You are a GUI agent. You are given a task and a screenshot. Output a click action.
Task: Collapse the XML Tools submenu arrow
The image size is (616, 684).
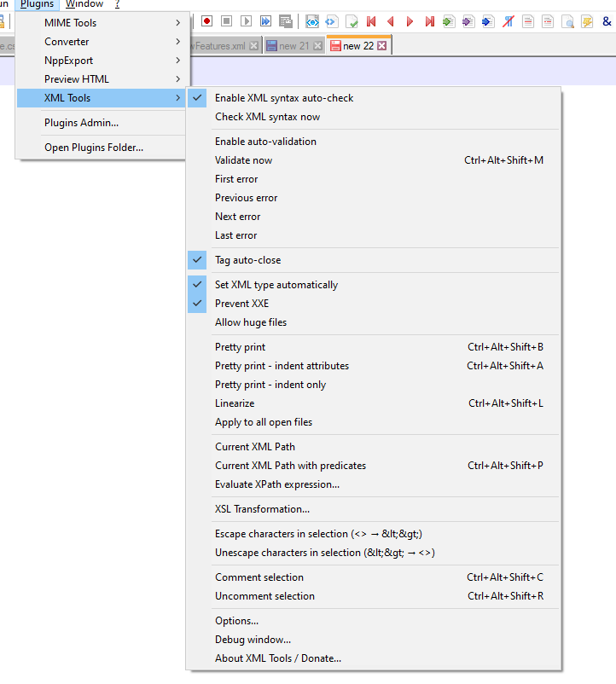(x=178, y=98)
